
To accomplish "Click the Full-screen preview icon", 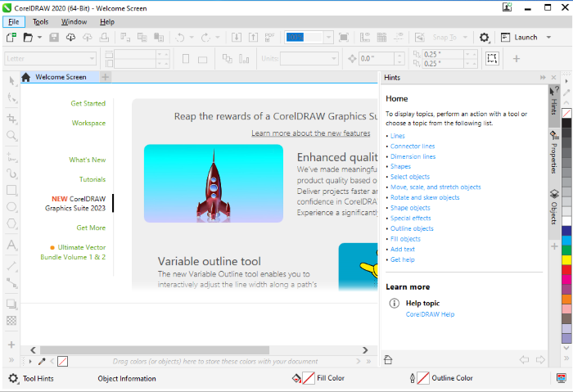I will pos(344,38).
